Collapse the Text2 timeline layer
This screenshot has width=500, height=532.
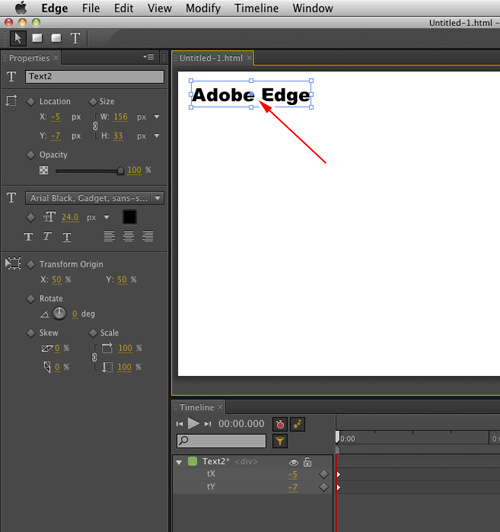[179, 462]
